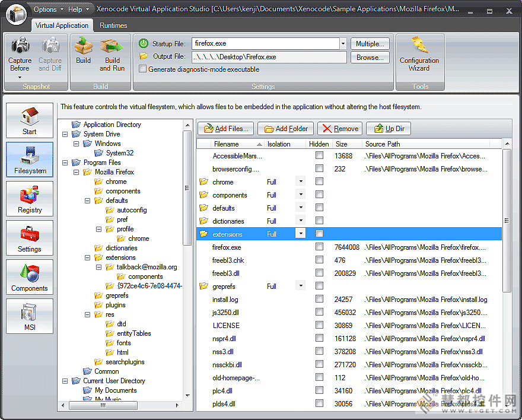Viewport: 522px width, 420px height.
Task: Open the Components section in sidebar
Action: (30, 277)
